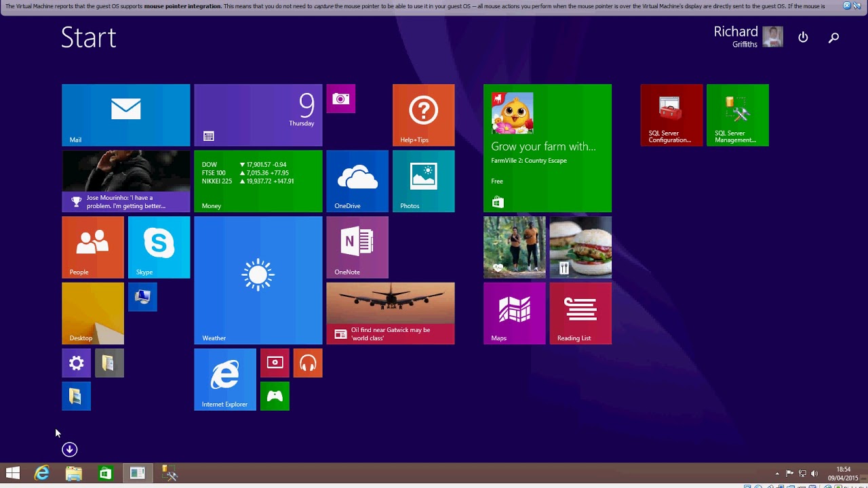868x488 pixels.
Task: Open the Desktop tile
Action: tap(93, 313)
